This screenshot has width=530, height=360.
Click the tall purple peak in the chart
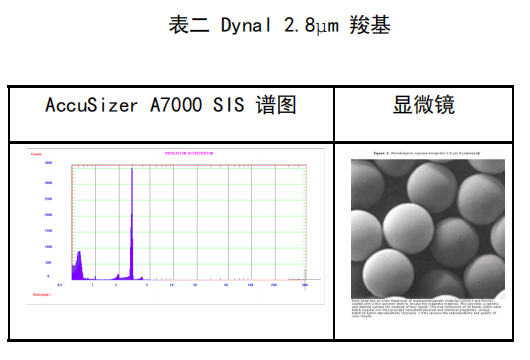131,223
